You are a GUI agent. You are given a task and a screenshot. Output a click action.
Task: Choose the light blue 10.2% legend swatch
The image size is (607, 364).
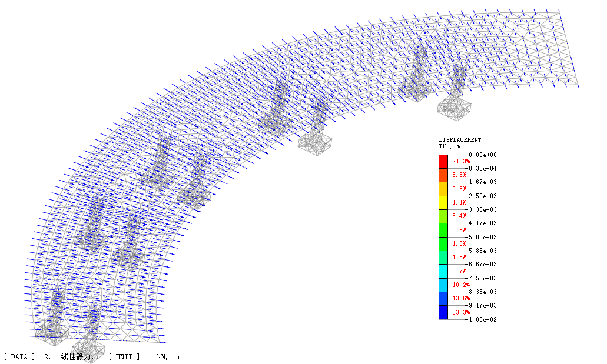[x=443, y=285]
